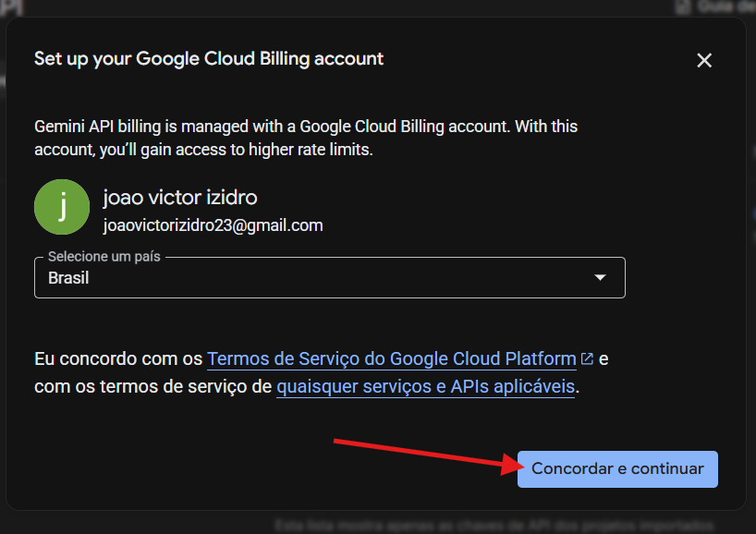
Task: Click the external link icon beside Terms link
Action: point(587,359)
